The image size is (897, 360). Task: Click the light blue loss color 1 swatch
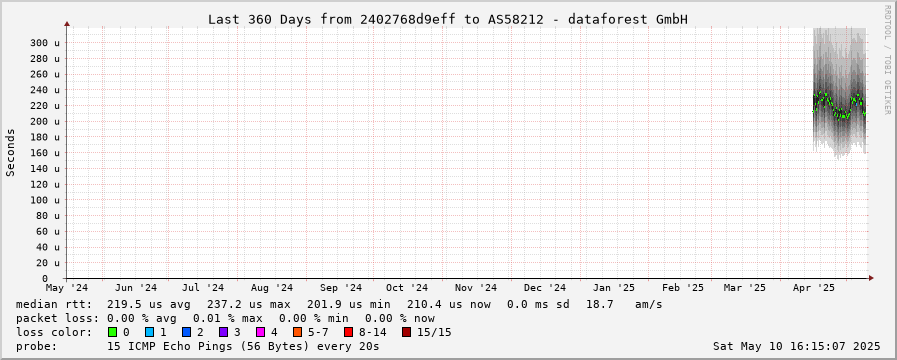[x=149, y=332]
